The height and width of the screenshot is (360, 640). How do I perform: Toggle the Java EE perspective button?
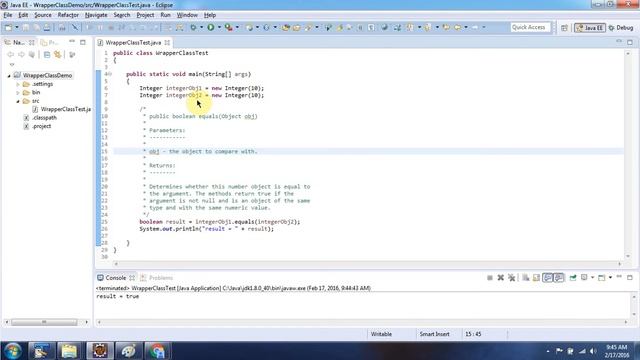[x=590, y=28]
